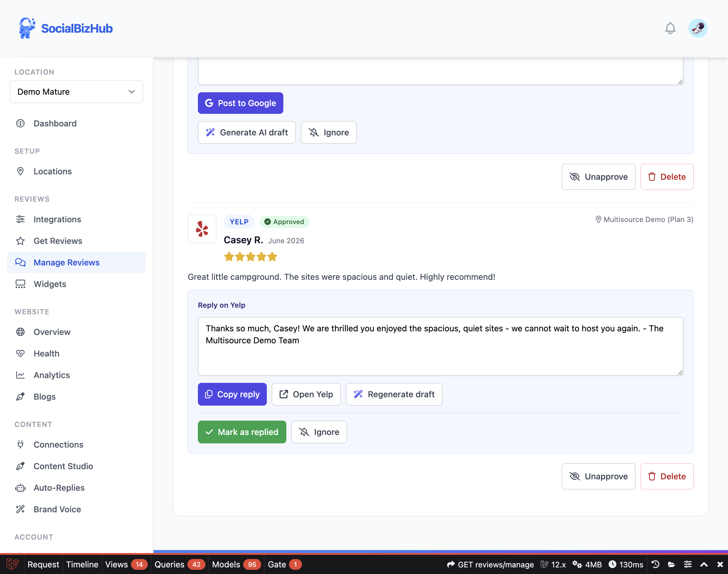Screen dimensions: 728x574
Task: Expand the debugbar with the chevron
Action: tap(704, 565)
